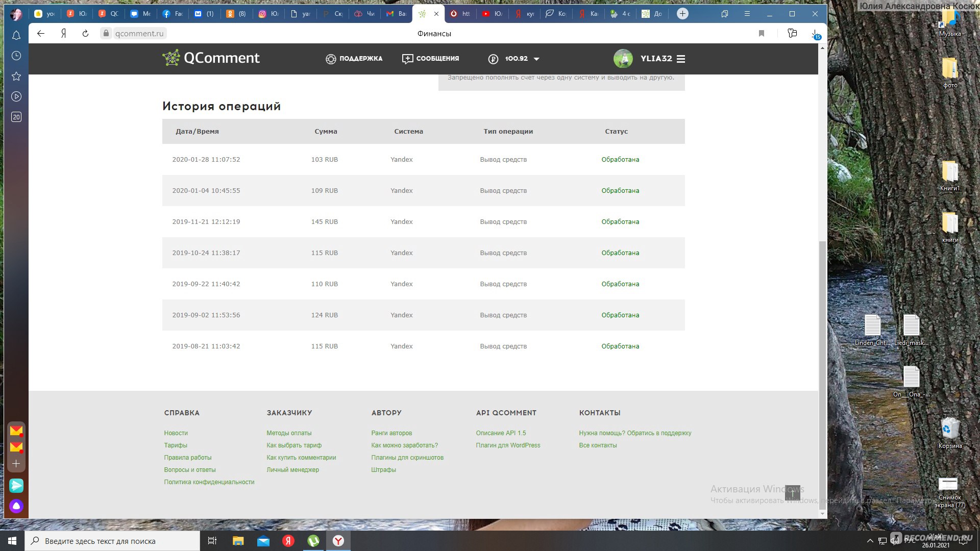Open the QComment logo home link
This screenshot has height=551, width=980.
pos(211,58)
